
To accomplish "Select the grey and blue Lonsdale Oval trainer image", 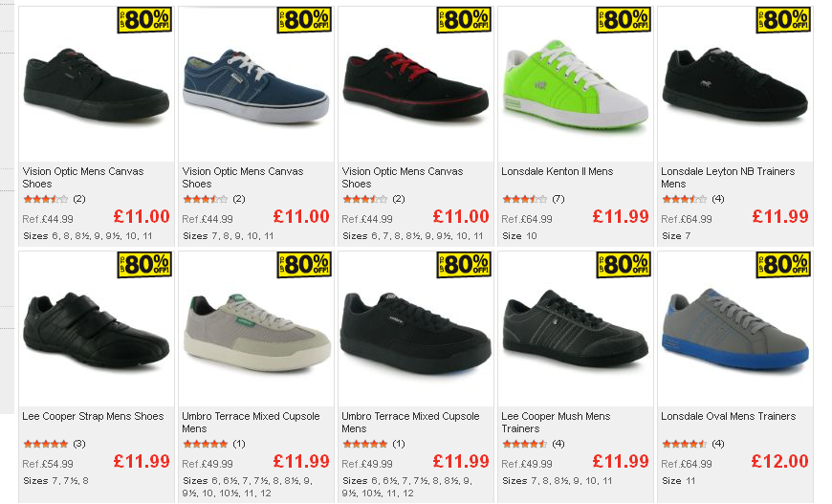I will pos(735,329).
